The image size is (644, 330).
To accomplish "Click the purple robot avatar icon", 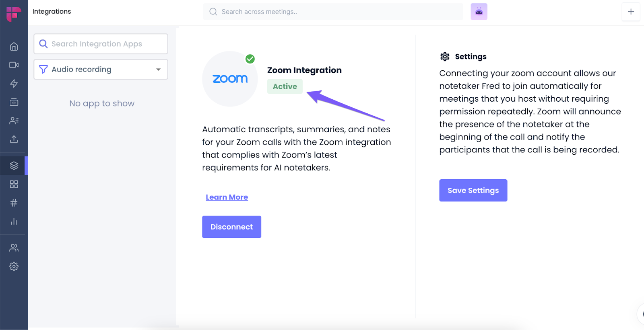I will click(x=479, y=12).
